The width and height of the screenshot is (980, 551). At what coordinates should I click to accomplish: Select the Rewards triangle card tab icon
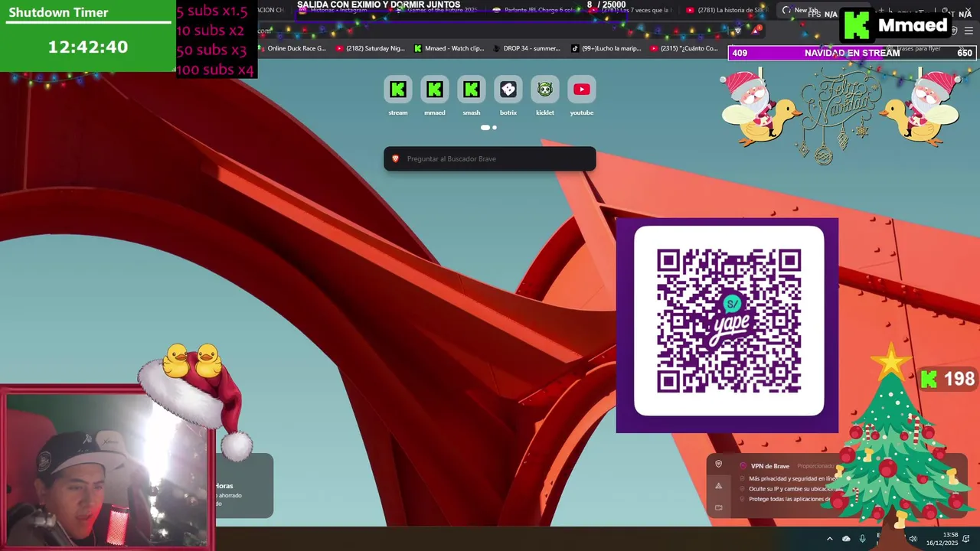pyautogui.click(x=718, y=485)
